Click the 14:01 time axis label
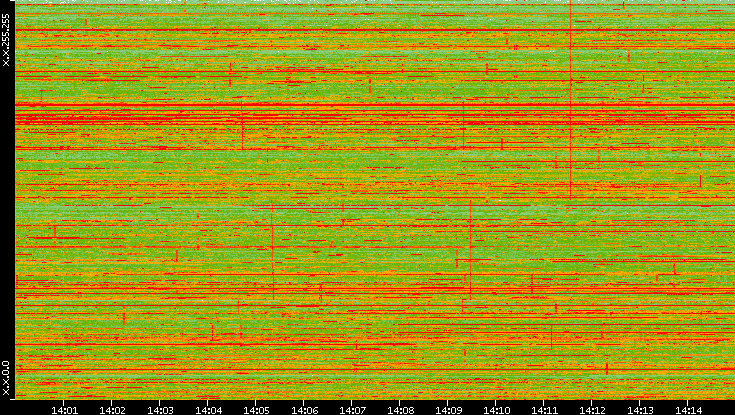 click(x=64, y=410)
